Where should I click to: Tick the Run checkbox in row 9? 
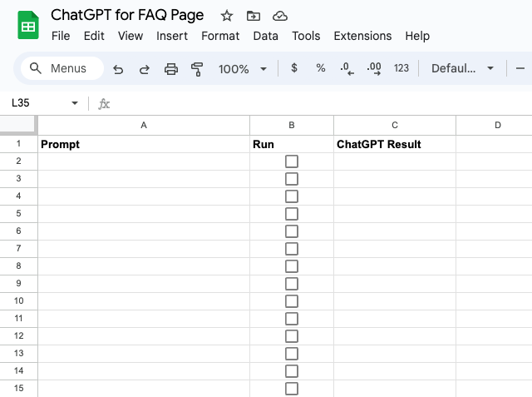[x=292, y=284]
